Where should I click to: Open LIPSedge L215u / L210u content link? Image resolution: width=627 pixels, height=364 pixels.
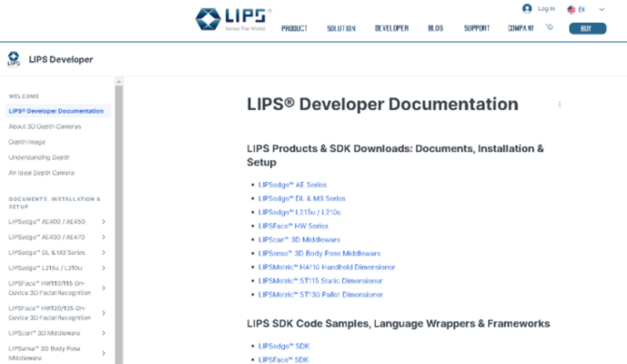pyautogui.click(x=300, y=212)
